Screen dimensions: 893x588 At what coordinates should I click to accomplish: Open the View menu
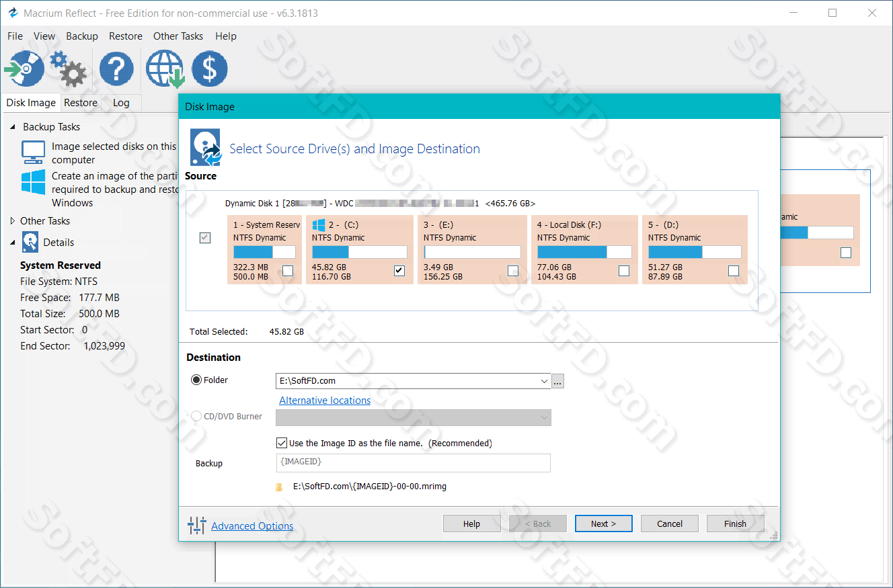click(x=44, y=36)
